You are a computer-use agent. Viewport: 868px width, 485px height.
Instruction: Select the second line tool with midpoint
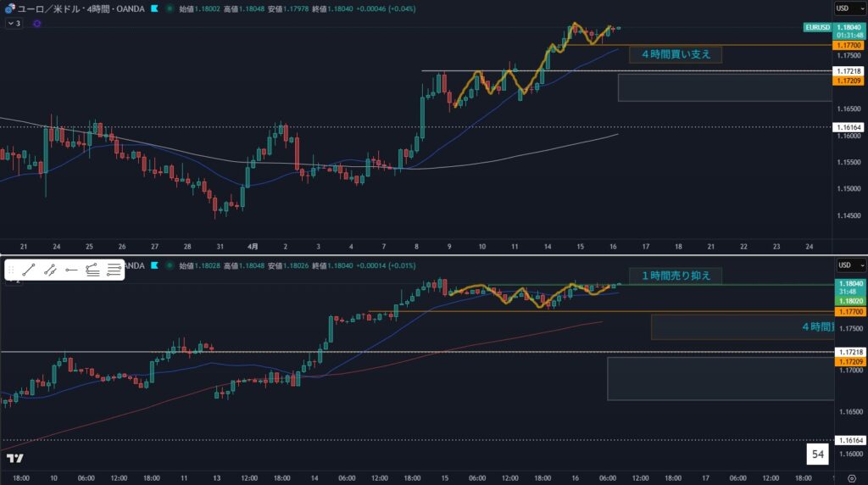(51, 270)
